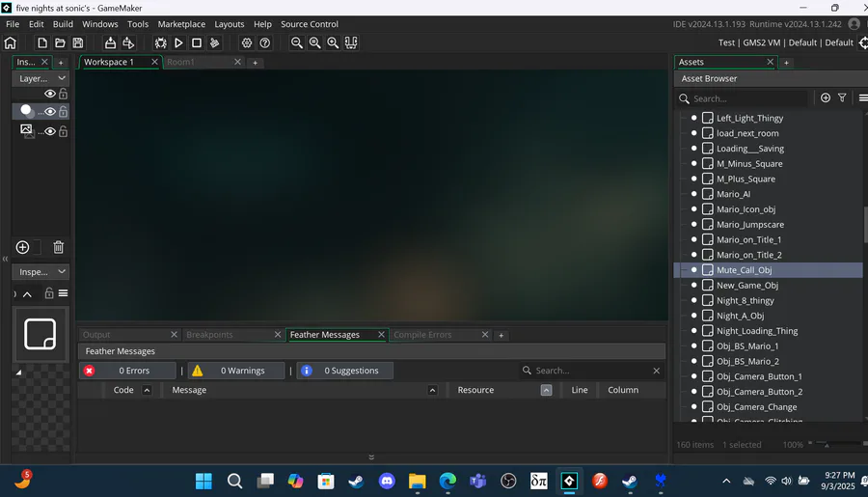Open the target manager icon beside Default
The image size is (868, 497).
[863, 42]
